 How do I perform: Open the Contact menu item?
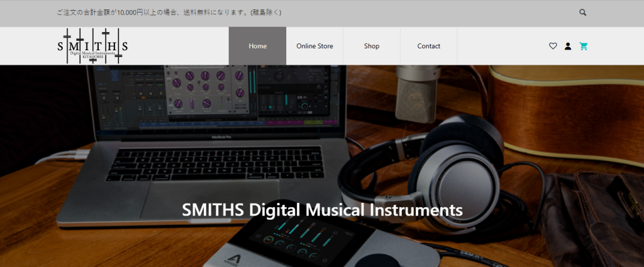pos(428,46)
